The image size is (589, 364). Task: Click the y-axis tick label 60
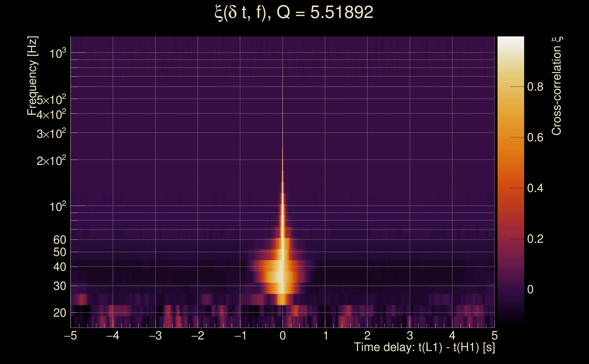59,240
